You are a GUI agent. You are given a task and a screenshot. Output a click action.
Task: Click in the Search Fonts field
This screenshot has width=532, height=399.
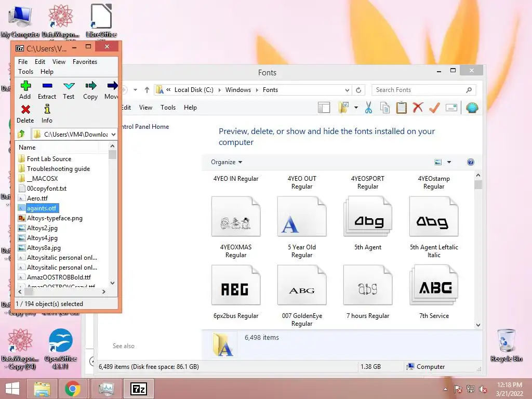pyautogui.click(x=420, y=90)
